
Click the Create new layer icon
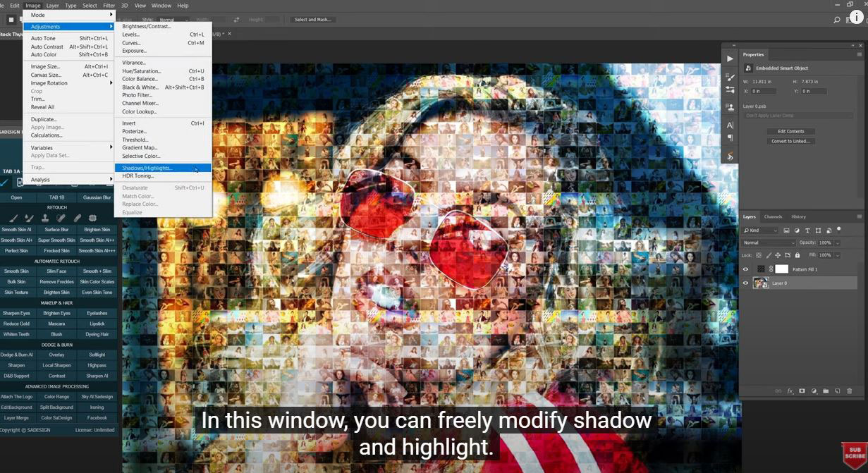(x=837, y=391)
